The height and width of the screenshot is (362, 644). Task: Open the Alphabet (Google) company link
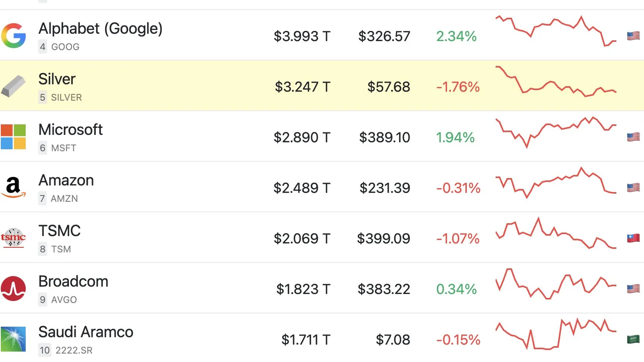pyautogui.click(x=100, y=29)
